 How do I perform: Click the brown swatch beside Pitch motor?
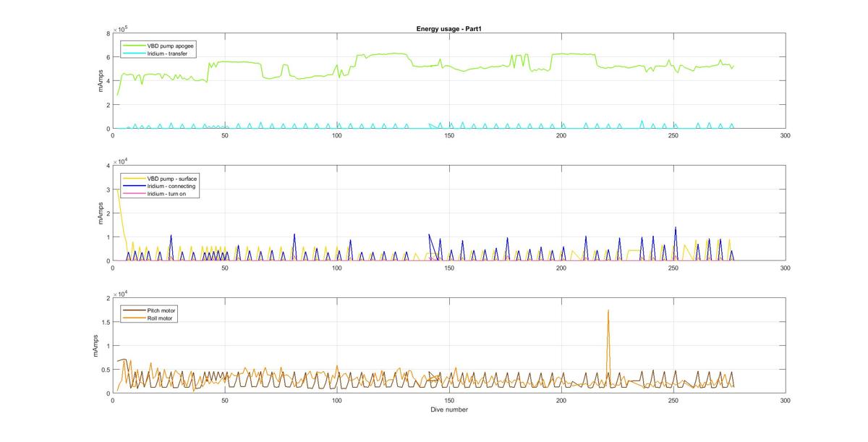(x=135, y=310)
